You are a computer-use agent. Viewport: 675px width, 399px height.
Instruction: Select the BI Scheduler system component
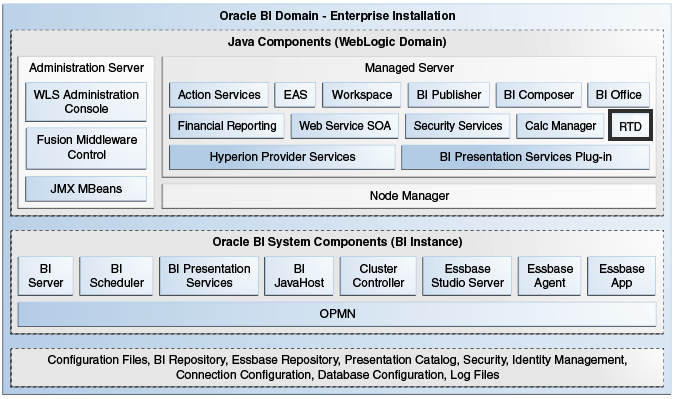tap(116, 275)
